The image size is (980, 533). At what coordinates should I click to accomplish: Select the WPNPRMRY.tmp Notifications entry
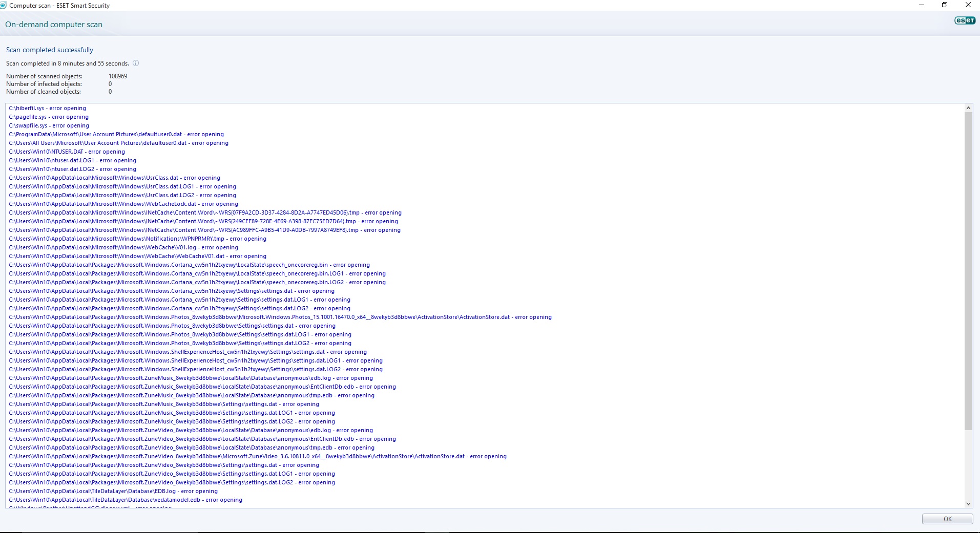137,239
